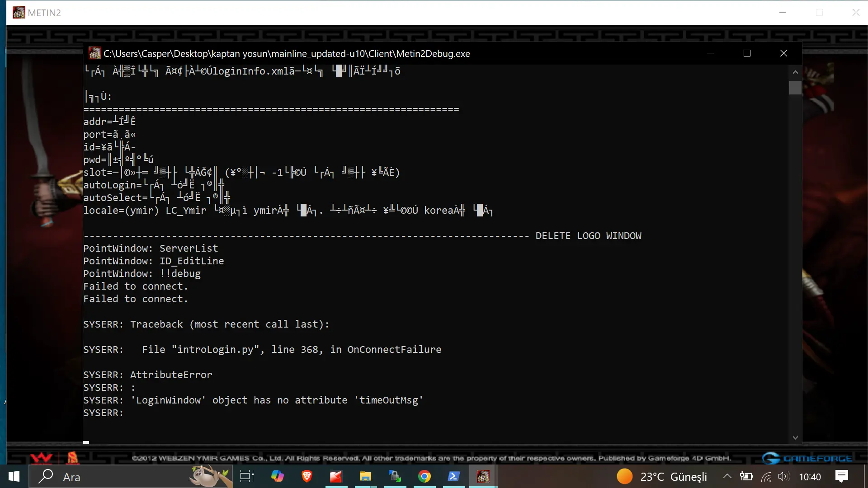This screenshot has height=488, width=868.
Task: Open the taskbar icon right of File Explorer
Action: click(395, 477)
